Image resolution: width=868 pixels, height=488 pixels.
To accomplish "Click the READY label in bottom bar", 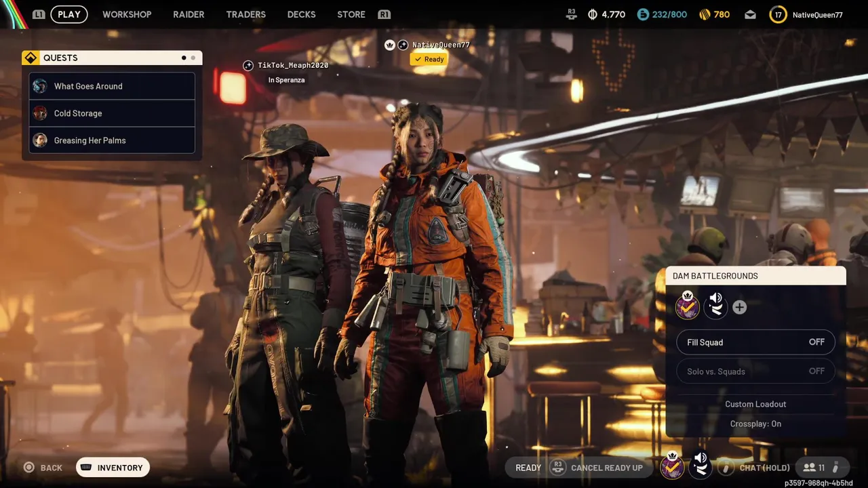I will tap(528, 468).
